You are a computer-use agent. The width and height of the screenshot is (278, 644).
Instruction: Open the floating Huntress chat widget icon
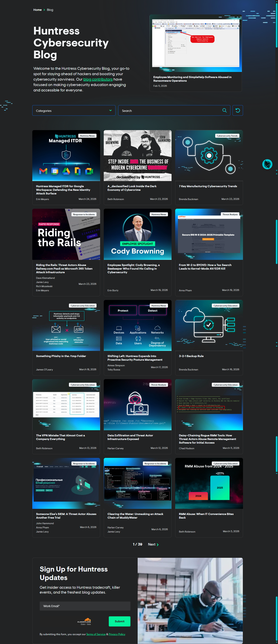pyautogui.click(x=267, y=164)
